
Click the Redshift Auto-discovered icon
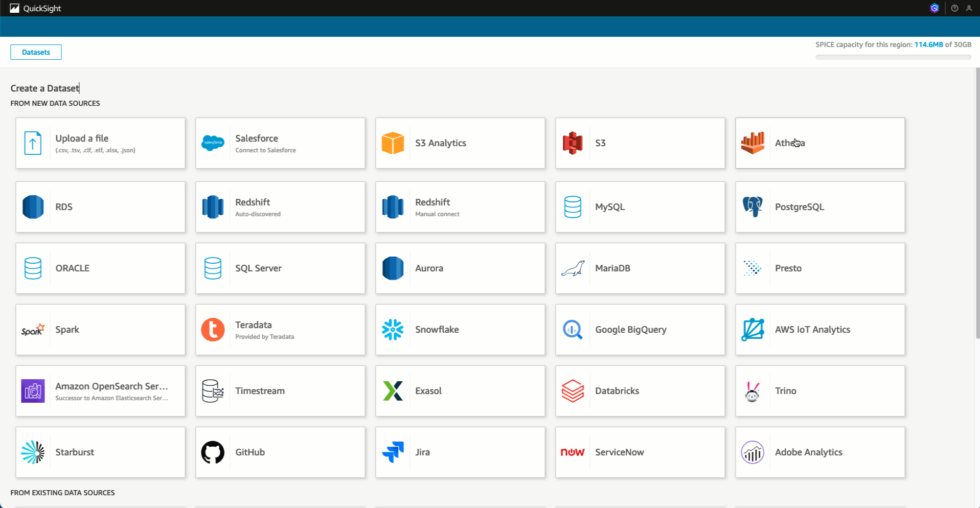pyautogui.click(x=213, y=207)
